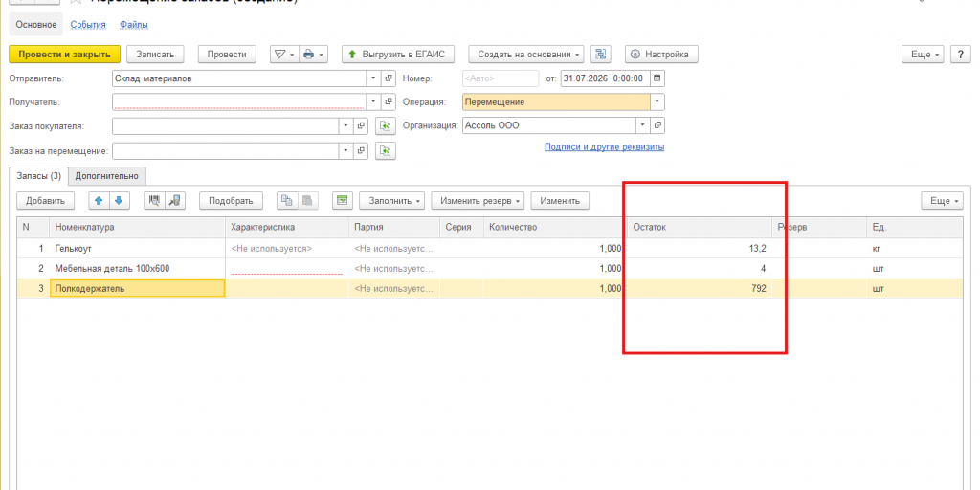Image resolution: width=980 pixels, height=490 pixels.
Task: Open top Еще menu
Action: coord(924,55)
